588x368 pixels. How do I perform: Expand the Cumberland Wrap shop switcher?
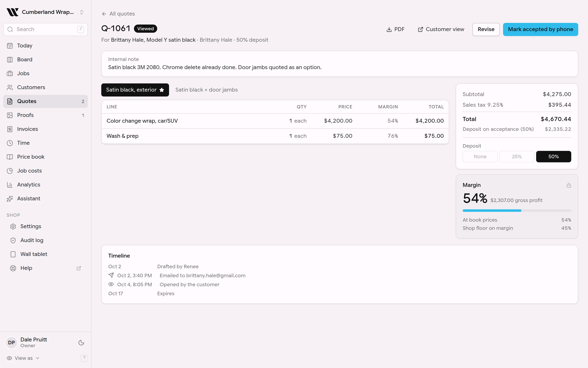(46, 12)
